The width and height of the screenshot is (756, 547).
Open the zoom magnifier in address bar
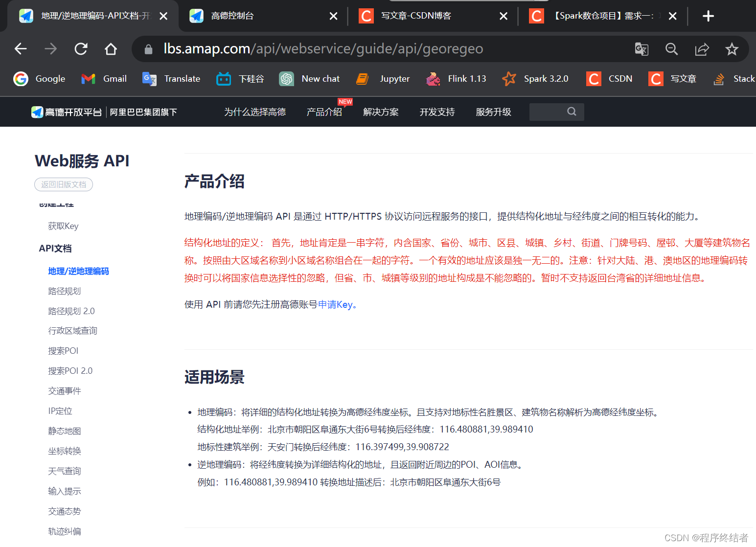[672, 49]
